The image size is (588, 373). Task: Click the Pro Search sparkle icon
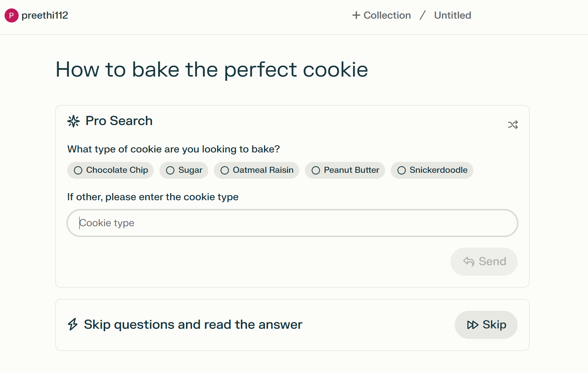[73, 121]
